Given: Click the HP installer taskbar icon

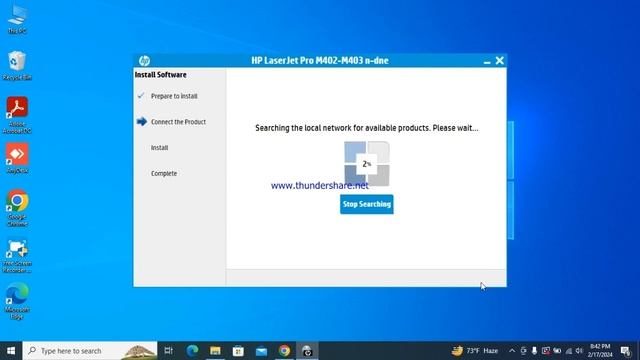Looking at the screenshot, I should click(307, 351).
